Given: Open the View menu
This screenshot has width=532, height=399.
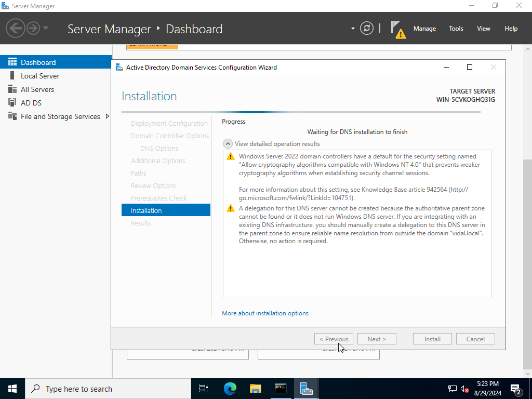Looking at the screenshot, I should [x=483, y=29].
